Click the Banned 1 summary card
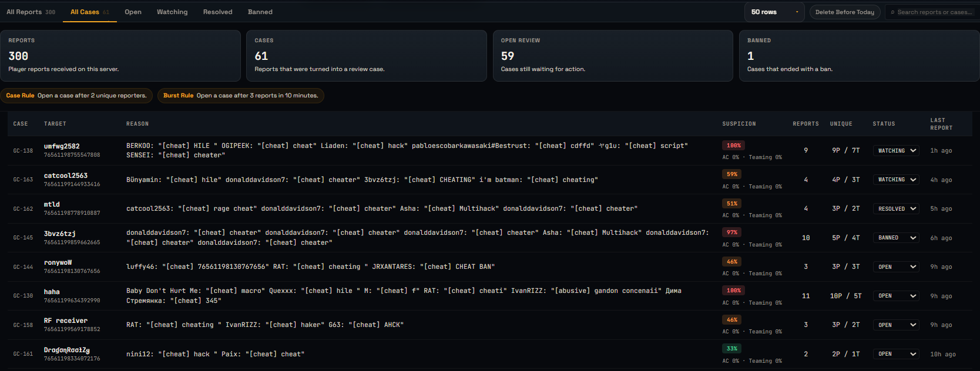This screenshot has height=371, width=980. pos(859,56)
